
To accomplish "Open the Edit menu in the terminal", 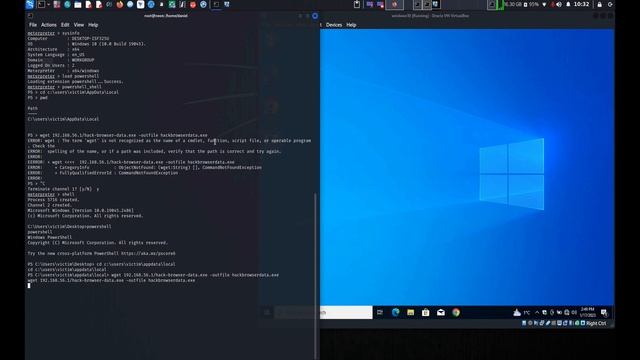I will tap(65, 25).
